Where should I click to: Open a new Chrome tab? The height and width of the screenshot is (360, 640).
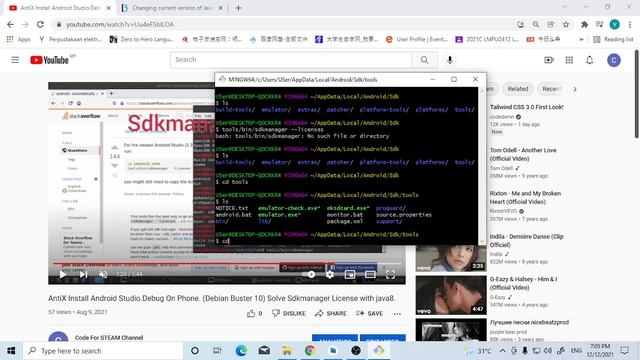click(x=238, y=8)
